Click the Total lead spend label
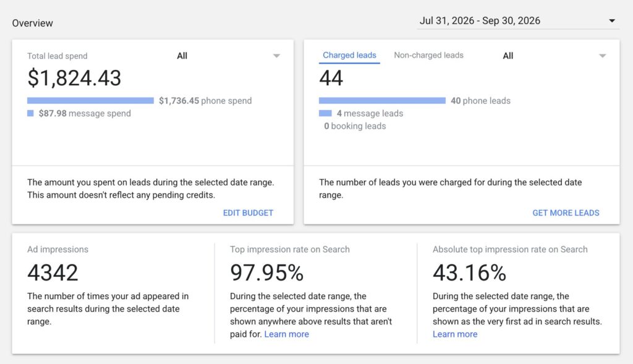The width and height of the screenshot is (633, 364). pyautogui.click(x=57, y=56)
